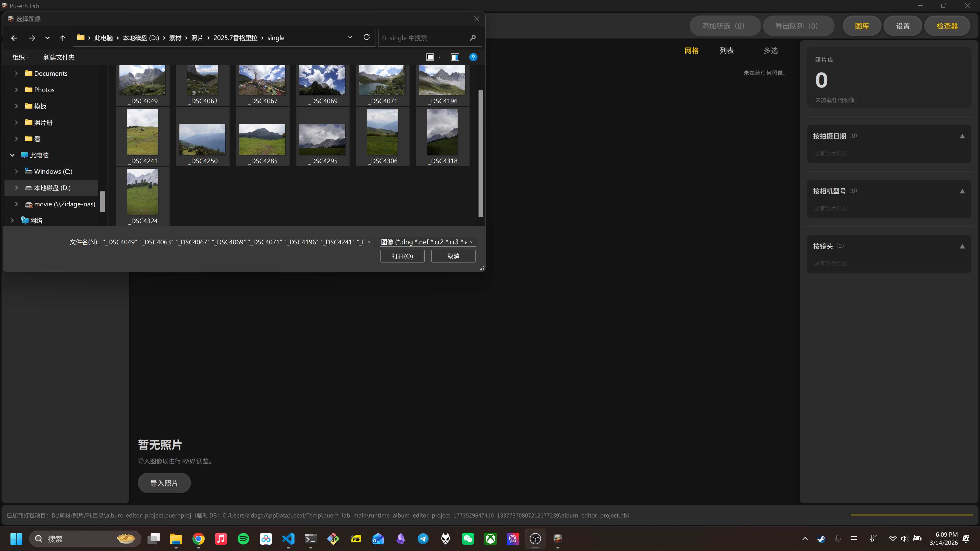980x551 pixels.
Task: Click the 导入照片 button
Action: (x=164, y=483)
